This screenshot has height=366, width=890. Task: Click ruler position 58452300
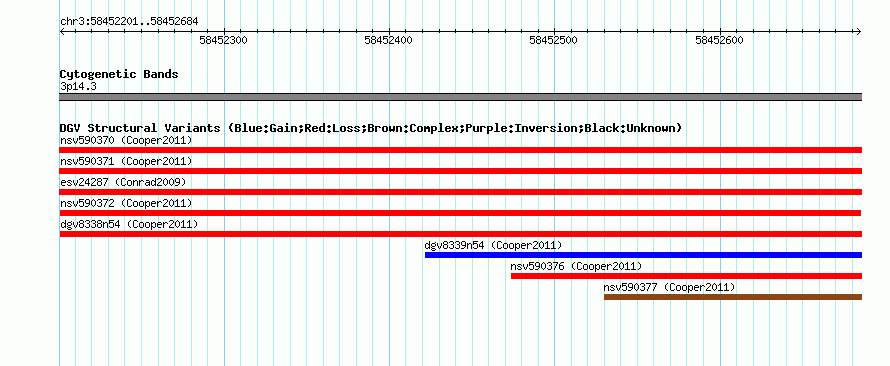tap(224, 40)
